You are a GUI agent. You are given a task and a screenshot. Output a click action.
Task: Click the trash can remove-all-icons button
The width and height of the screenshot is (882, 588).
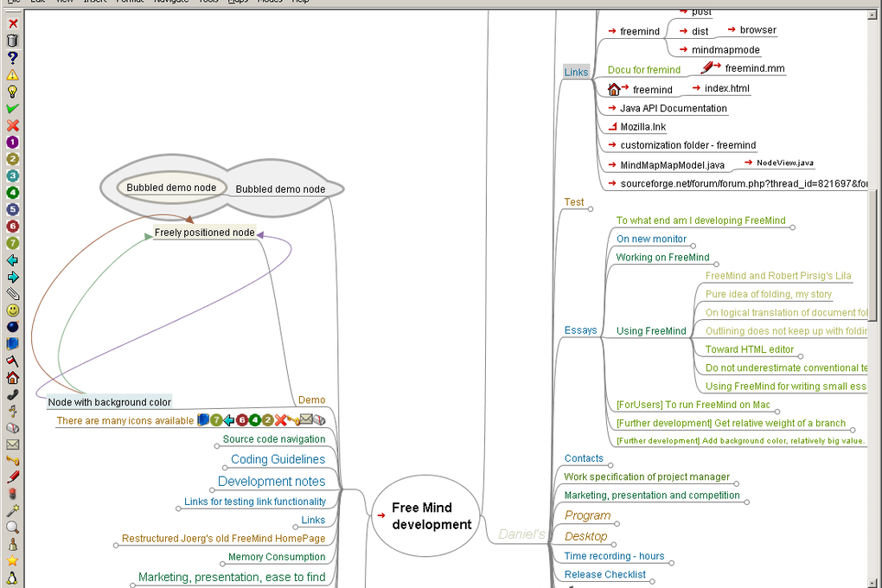point(12,41)
